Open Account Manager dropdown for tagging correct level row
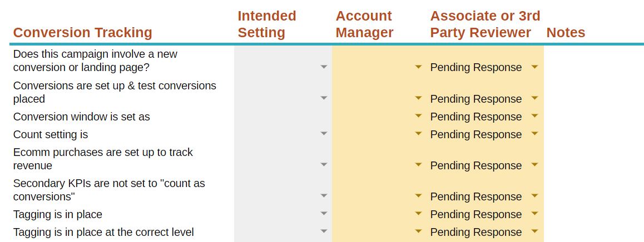This screenshot has height=242, width=644. (419, 232)
